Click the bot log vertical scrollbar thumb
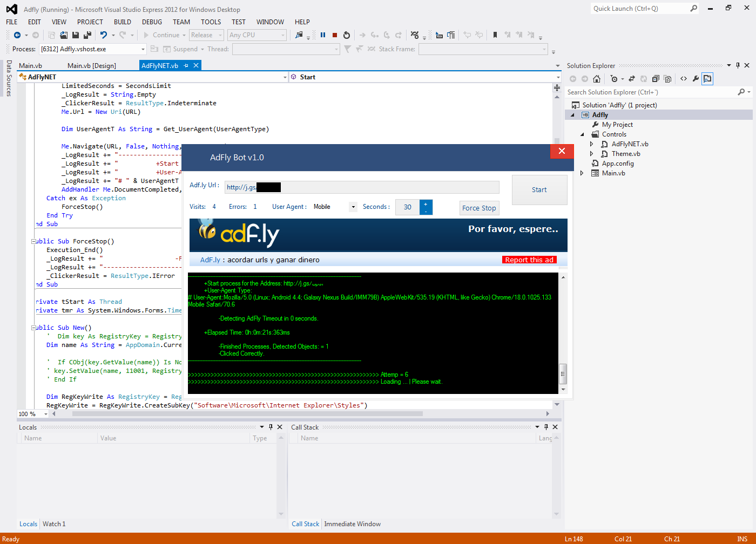Image resolution: width=756 pixels, height=544 pixels. pos(563,374)
